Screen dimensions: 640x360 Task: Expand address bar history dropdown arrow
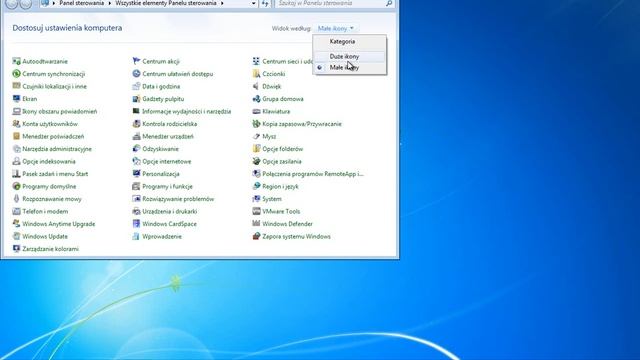(x=253, y=3)
